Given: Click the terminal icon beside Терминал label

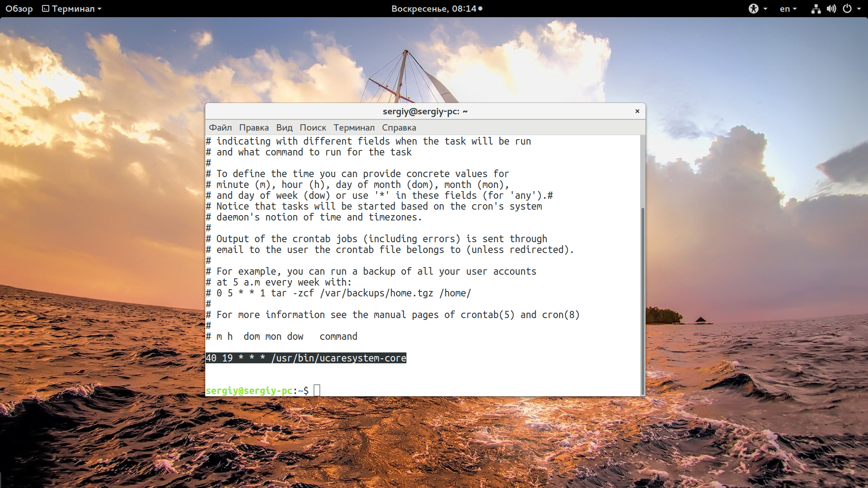Looking at the screenshot, I should click(46, 9).
